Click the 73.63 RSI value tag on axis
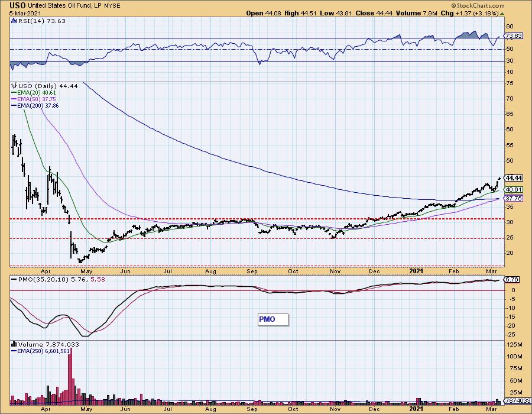Viewport: 532px width, 414px height. click(x=513, y=35)
